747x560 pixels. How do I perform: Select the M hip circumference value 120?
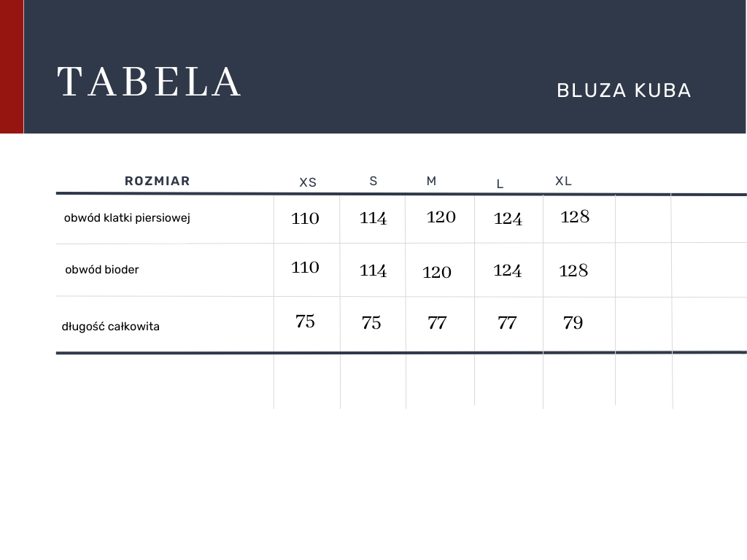click(437, 273)
